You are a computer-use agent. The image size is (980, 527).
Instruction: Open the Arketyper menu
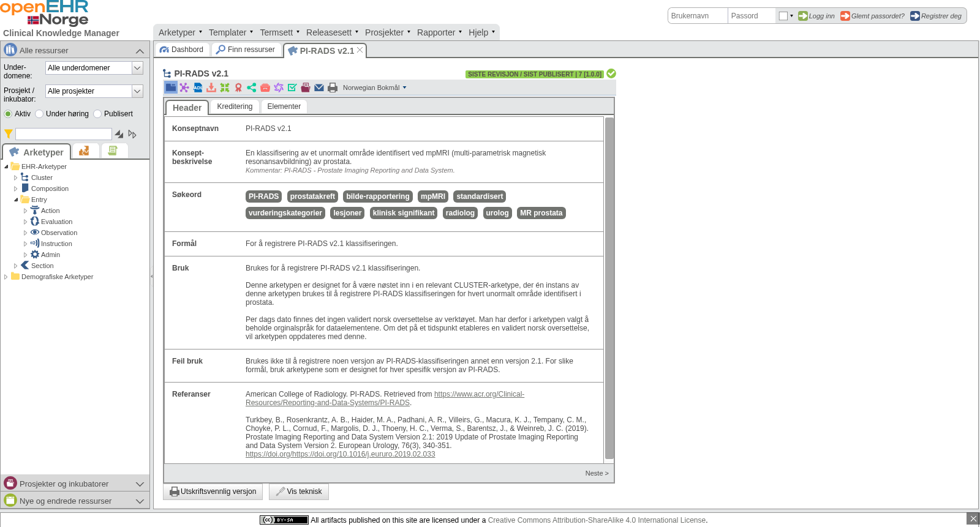(180, 32)
